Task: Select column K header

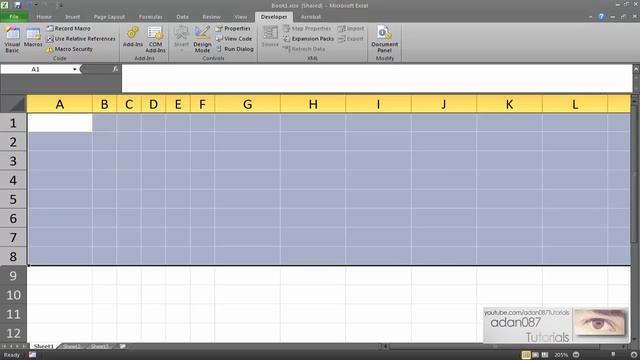Action: [x=509, y=104]
